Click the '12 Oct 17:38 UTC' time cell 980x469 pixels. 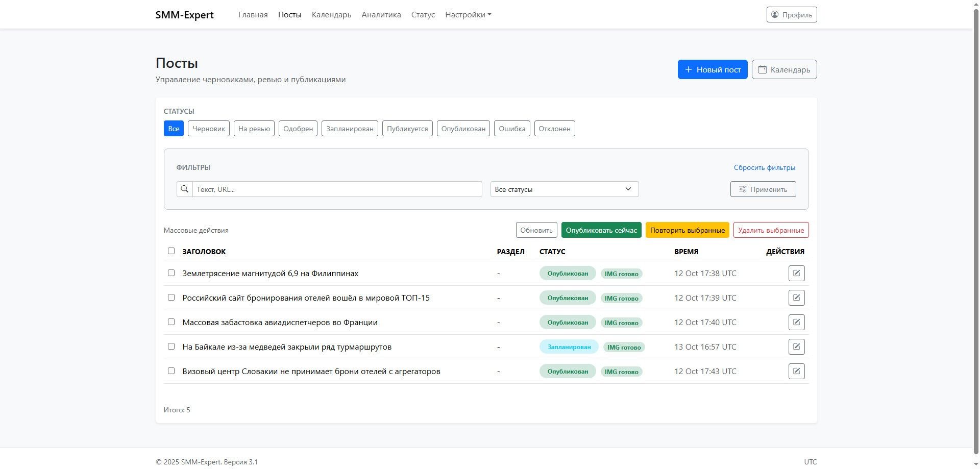coord(705,274)
